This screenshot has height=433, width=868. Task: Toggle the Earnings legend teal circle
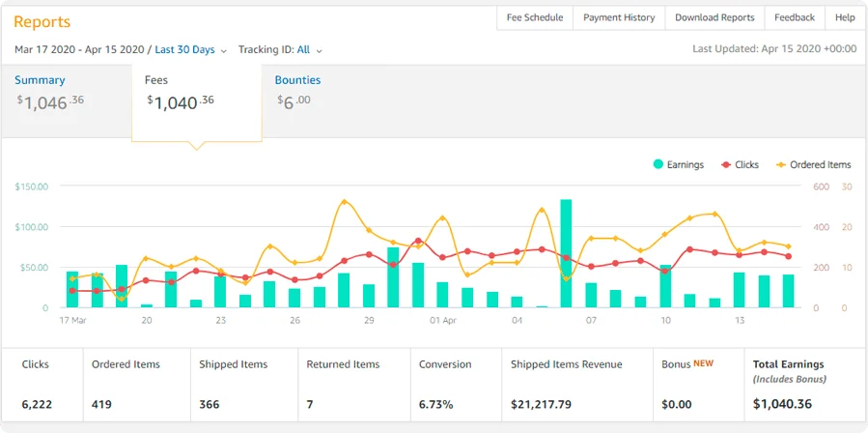[x=658, y=165]
